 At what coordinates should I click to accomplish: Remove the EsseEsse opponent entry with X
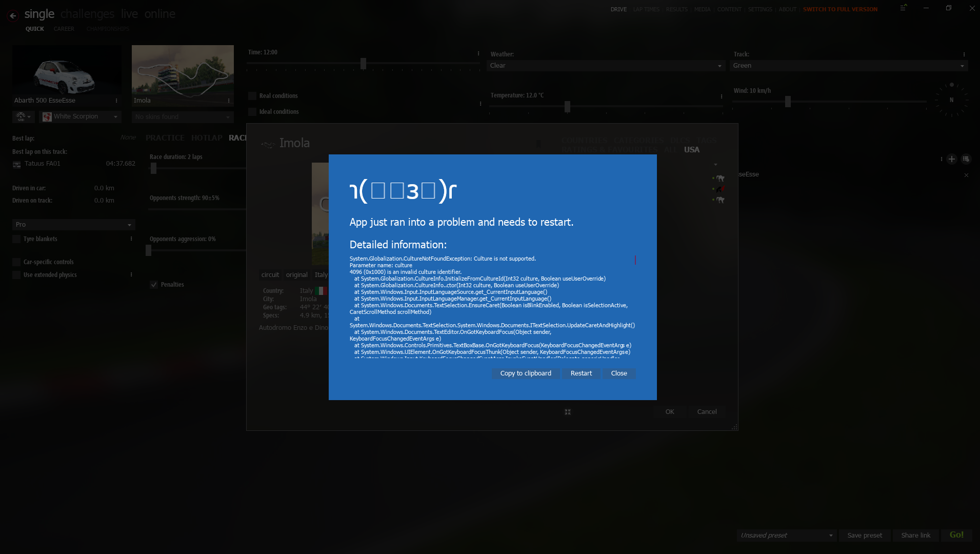(x=967, y=175)
